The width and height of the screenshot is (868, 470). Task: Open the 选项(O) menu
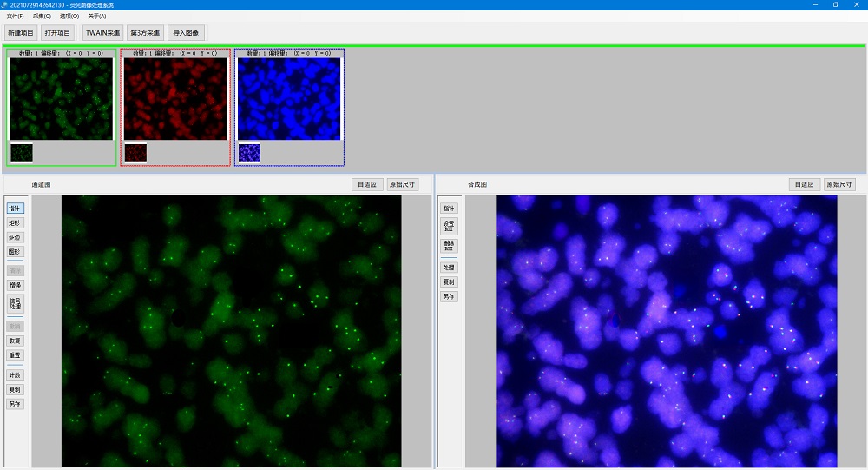point(69,17)
